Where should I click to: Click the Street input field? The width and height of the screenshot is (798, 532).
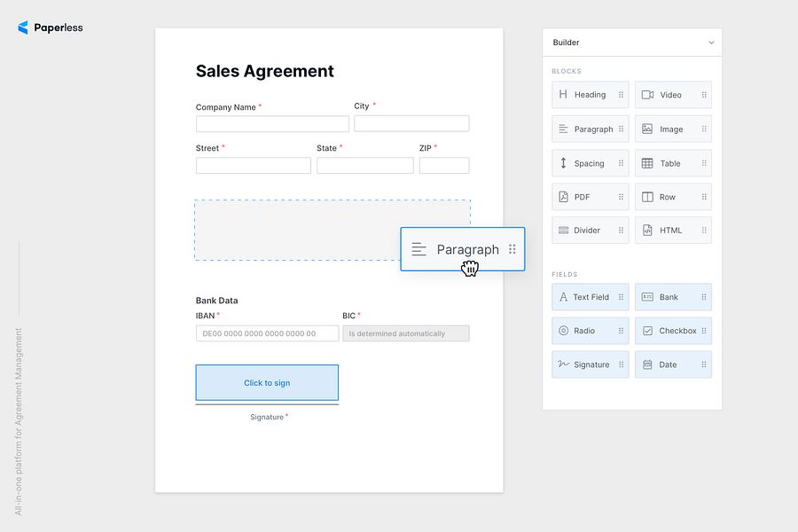(254, 166)
